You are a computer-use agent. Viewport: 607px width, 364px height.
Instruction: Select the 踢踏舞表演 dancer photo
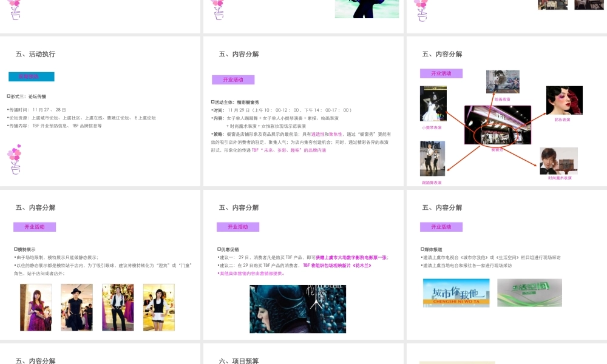[x=432, y=158]
